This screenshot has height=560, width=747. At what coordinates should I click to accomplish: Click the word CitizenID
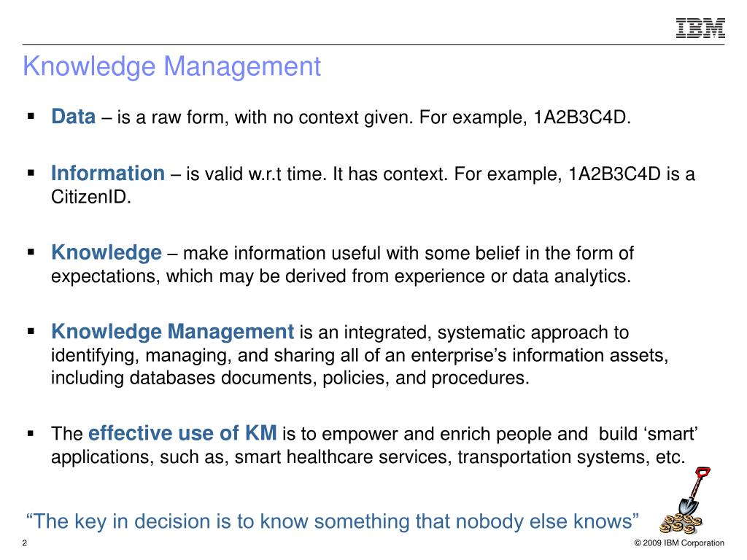[x=91, y=197]
